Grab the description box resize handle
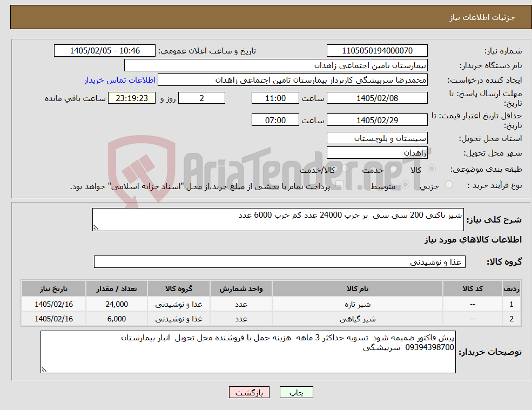Viewport: 532px width, 410px height. (96, 228)
